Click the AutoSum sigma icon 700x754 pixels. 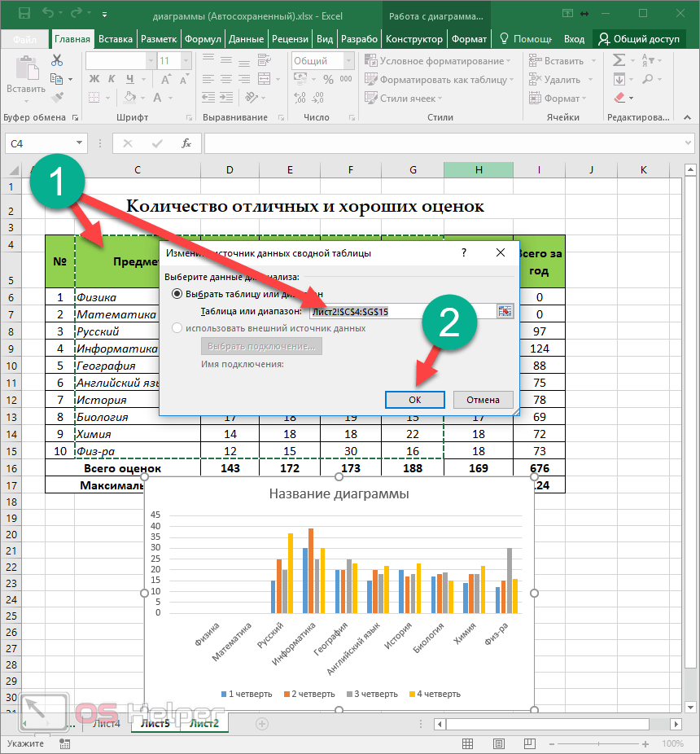tap(619, 60)
